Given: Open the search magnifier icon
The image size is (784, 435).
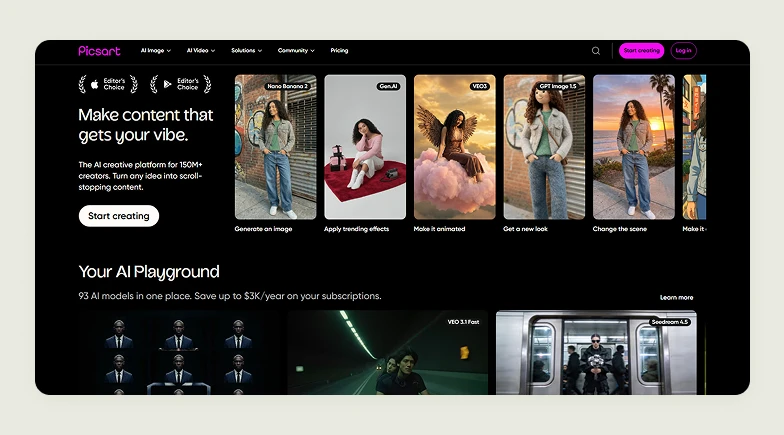Looking at the screenshot, I should pyautogui.click(x=596, y=50).
